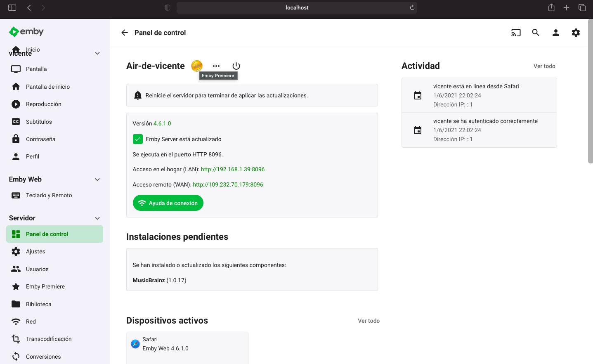Go back using the arrow icon
Viewport: 593px width, 364px height.
click(125, 33)
